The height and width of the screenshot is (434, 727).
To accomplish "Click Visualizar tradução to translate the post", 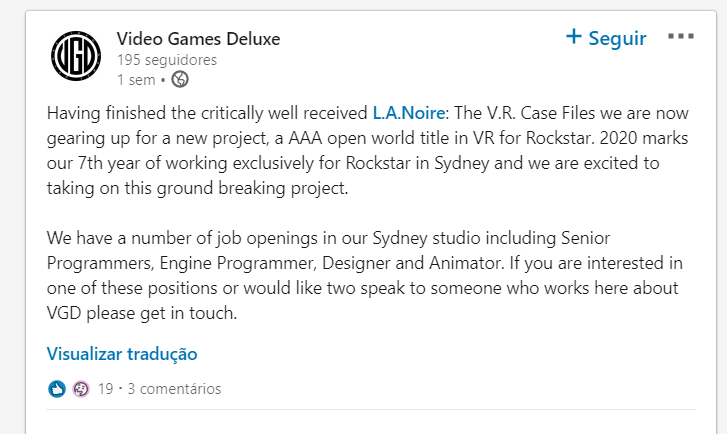I will click(122, 353).
